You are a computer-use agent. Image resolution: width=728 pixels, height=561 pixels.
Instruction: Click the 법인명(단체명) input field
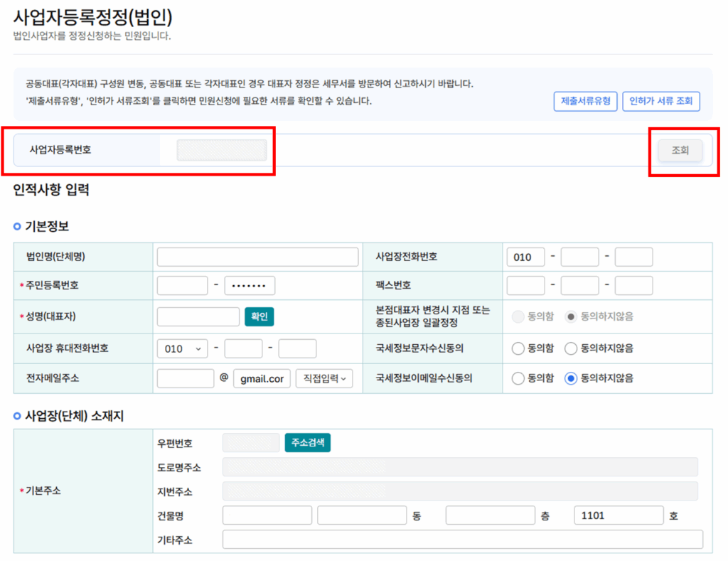point(257,257)
